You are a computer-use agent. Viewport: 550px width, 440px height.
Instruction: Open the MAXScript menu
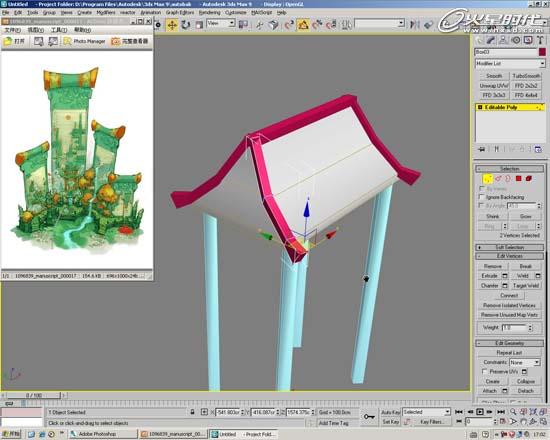(262, 12)
